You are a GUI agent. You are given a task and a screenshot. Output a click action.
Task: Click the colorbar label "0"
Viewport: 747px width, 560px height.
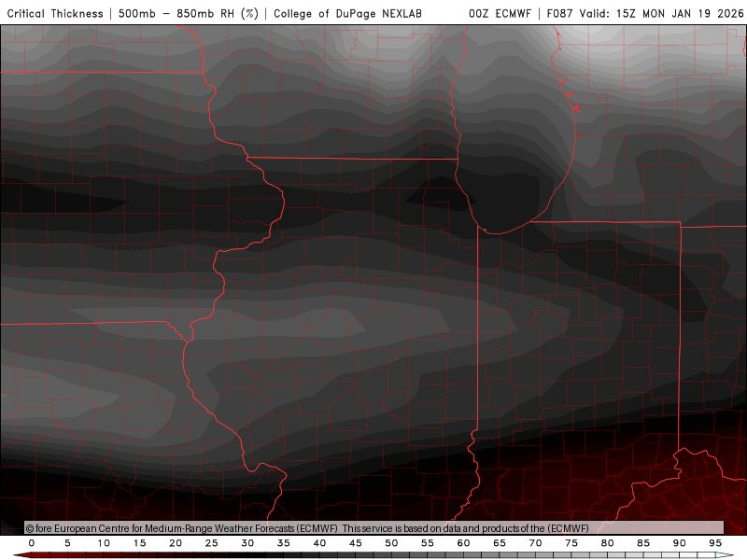32,543
